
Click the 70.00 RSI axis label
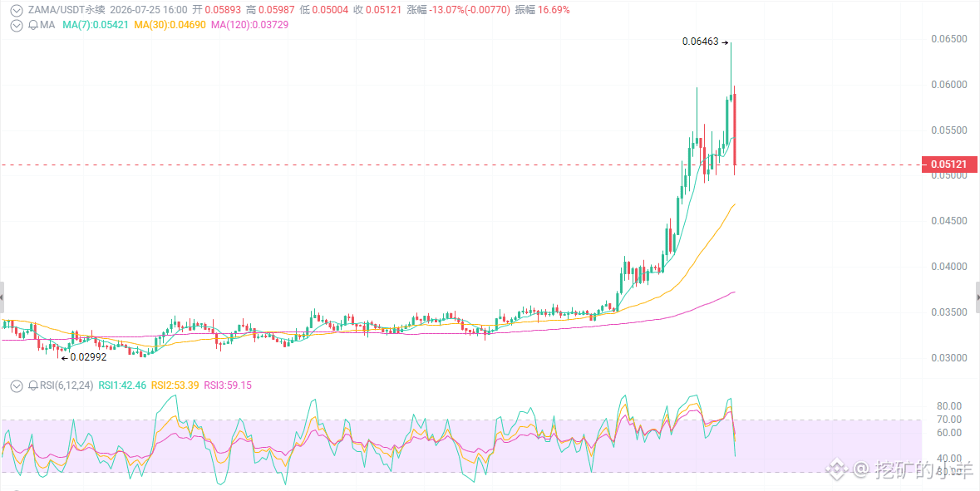(948, 420)
